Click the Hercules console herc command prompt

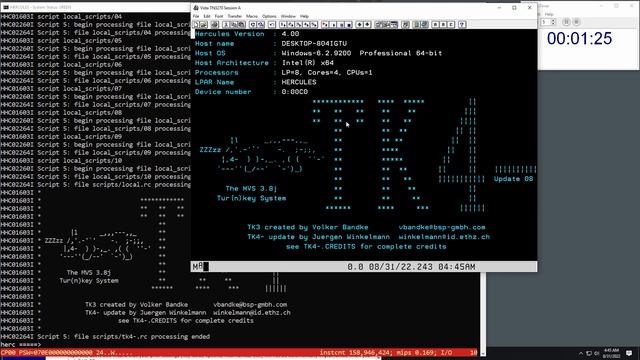[x=20, y=344]
